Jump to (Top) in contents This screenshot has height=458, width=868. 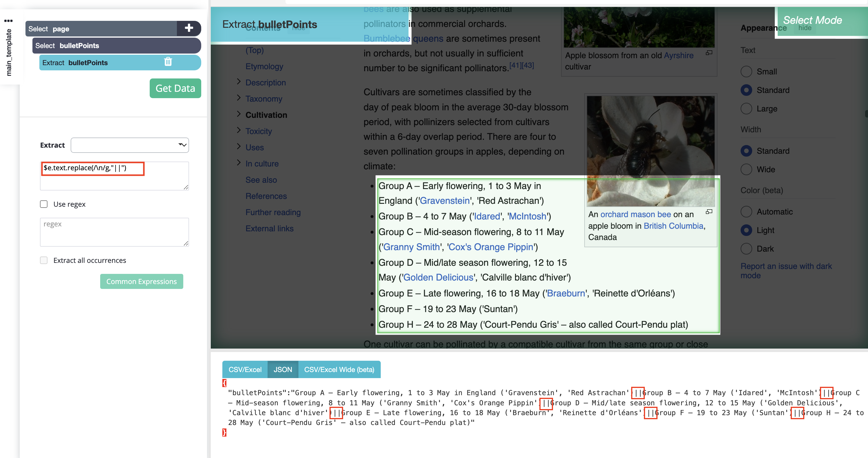point(254,50)
